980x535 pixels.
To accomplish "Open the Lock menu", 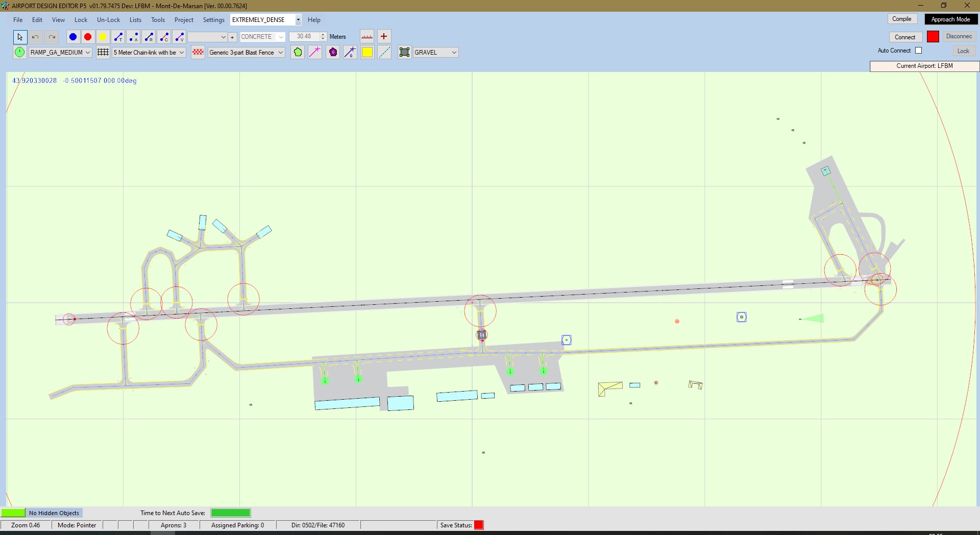I will [x=81, y=20].
